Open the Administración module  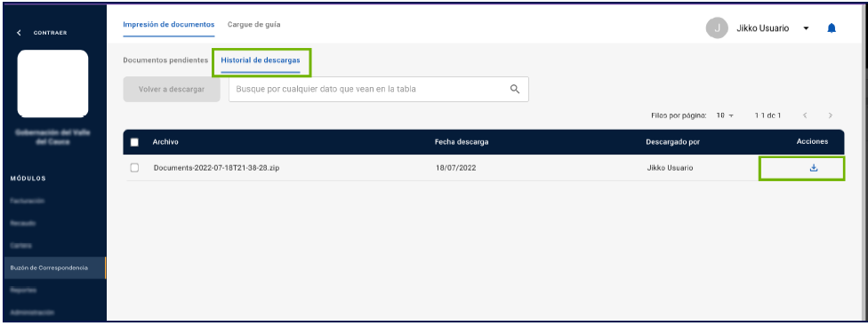(32, 312)
